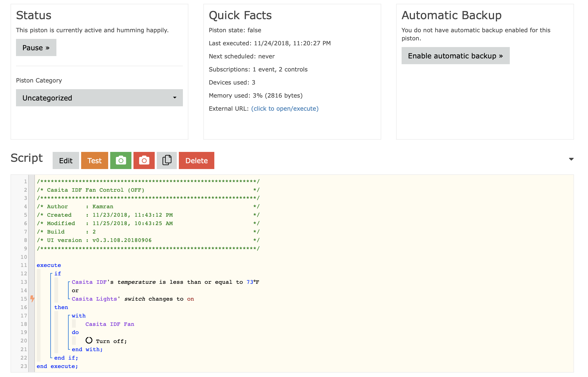This screenshot has width=588, height=377.
Task: Click the Casita IDF temperature condition
Action: pos(165,282)
